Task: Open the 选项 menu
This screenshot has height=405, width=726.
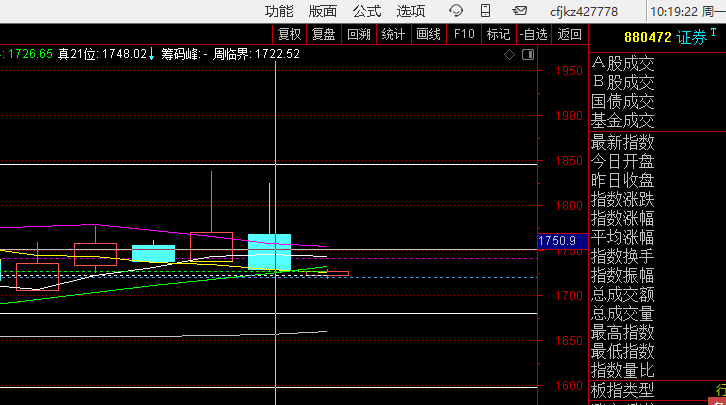Action: [x=411, y=11]
